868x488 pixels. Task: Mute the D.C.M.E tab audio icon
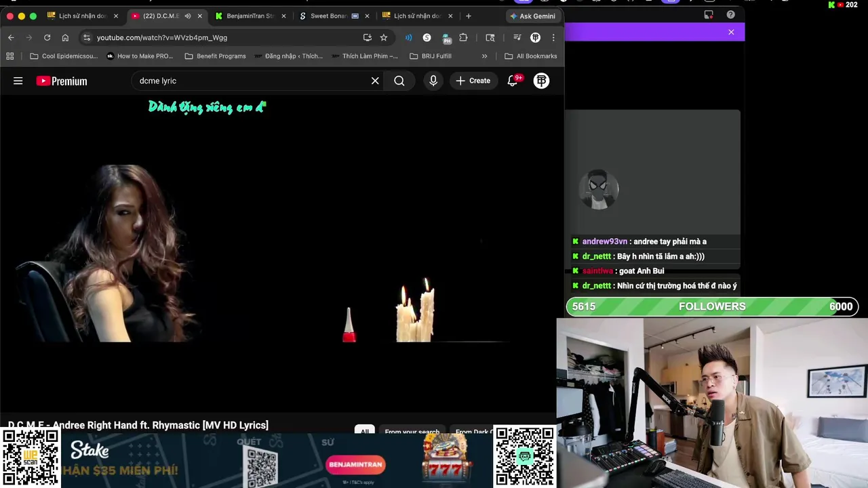(x=187, y=16)
